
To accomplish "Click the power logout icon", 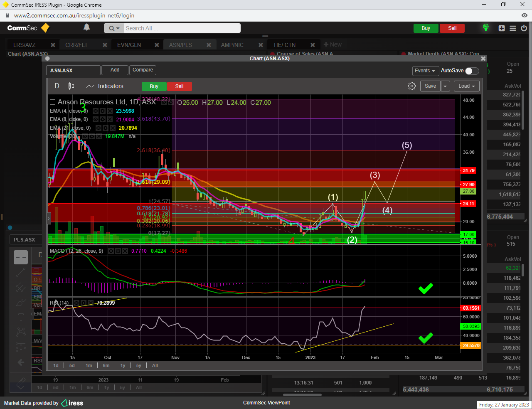I will [524, 28].
